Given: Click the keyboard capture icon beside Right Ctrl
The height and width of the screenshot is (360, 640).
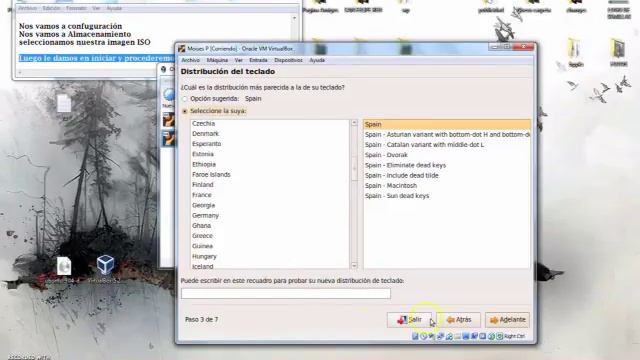Looking at the screenshot, I should (500, 336).
